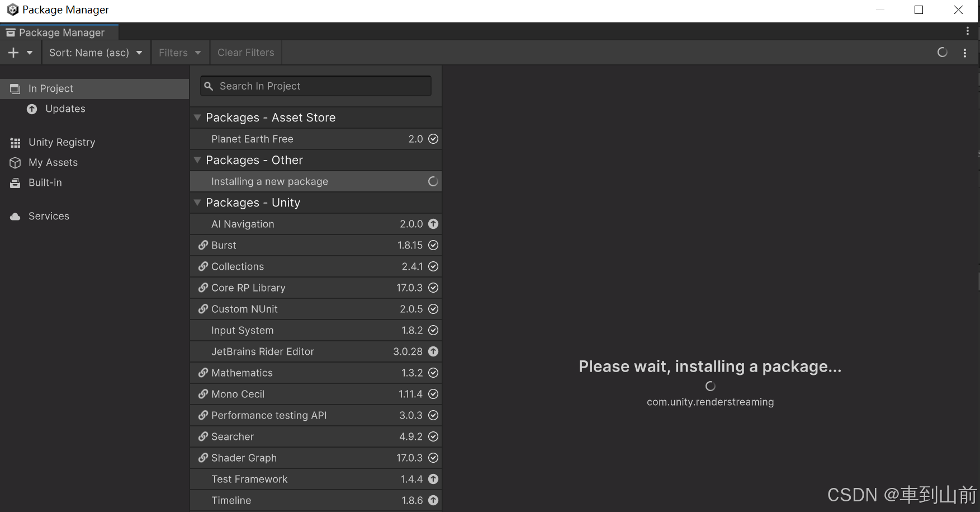Select Searcher package row

316,436
